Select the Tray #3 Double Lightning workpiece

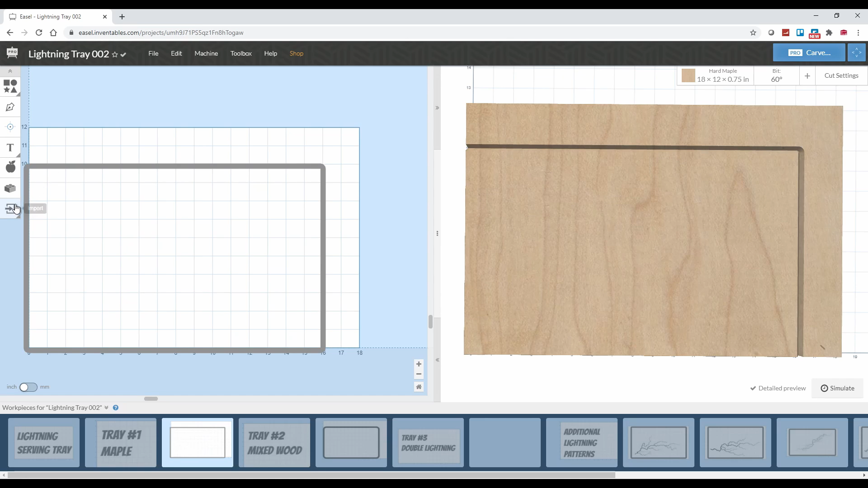pyautogui.click(x=428, y=442)
